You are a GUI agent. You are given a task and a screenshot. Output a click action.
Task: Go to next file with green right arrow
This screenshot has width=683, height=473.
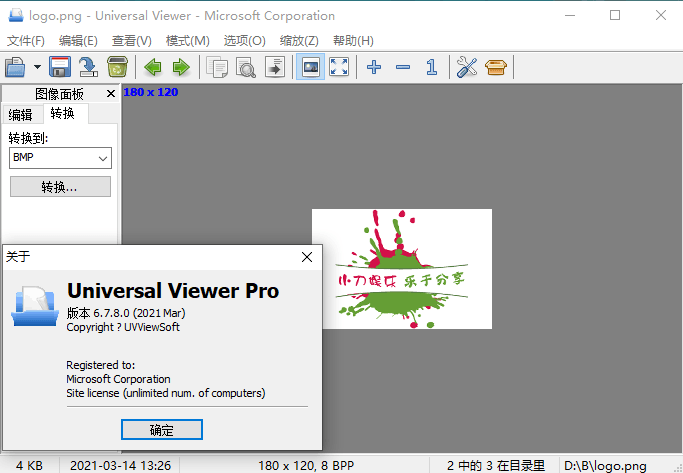click(181, 67)
